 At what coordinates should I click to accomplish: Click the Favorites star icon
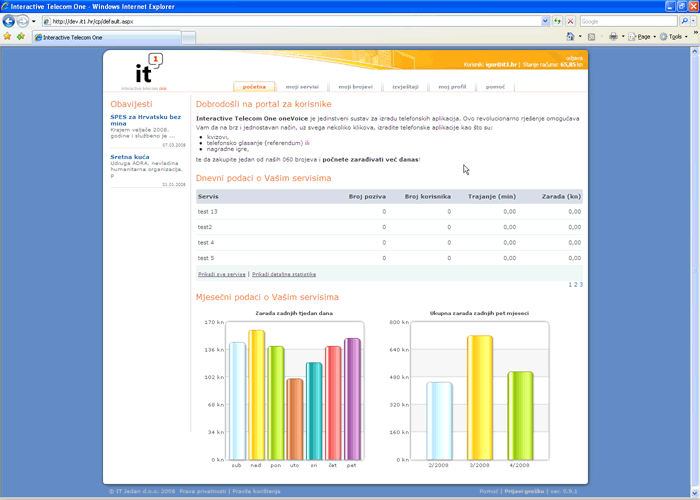pos(7,36)
